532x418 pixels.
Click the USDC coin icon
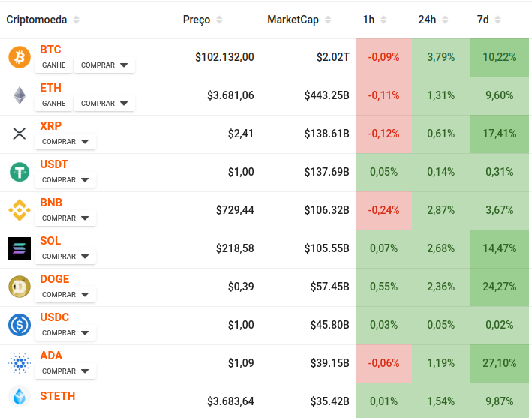click(x=20, y=325)
